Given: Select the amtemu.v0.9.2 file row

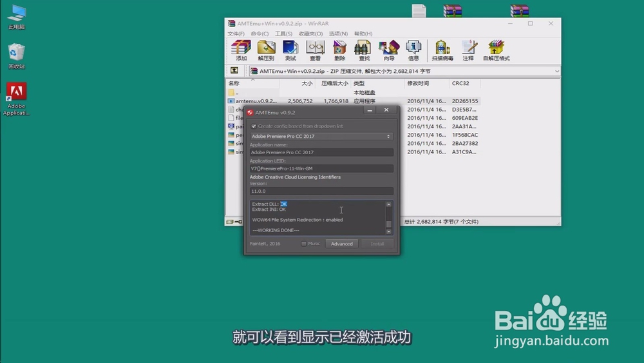Looking at the screenshot, I should click(x=353, y=101).
